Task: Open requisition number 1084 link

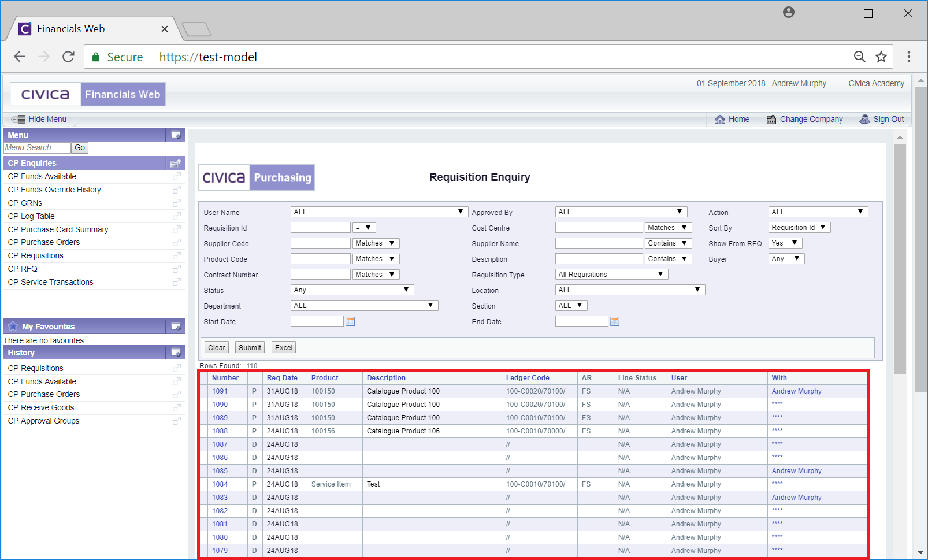Action: point(220,484)
